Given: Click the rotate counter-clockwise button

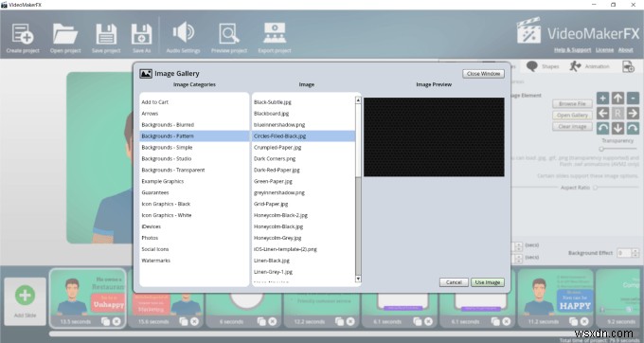Looking at the screenshot, I should tap(602, 128).
